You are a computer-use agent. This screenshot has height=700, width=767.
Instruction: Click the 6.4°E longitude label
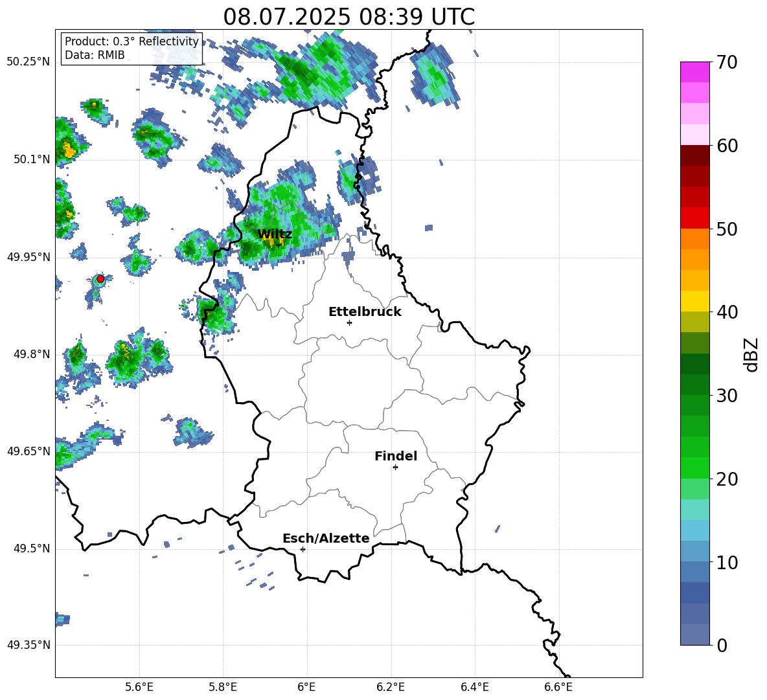[474, 687]
